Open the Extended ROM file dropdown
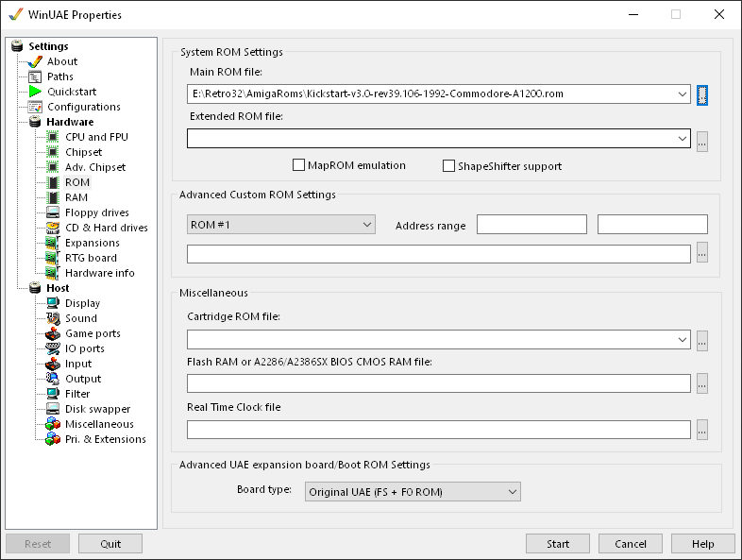This screenshot has width=742, height=560. click(682, 139)
